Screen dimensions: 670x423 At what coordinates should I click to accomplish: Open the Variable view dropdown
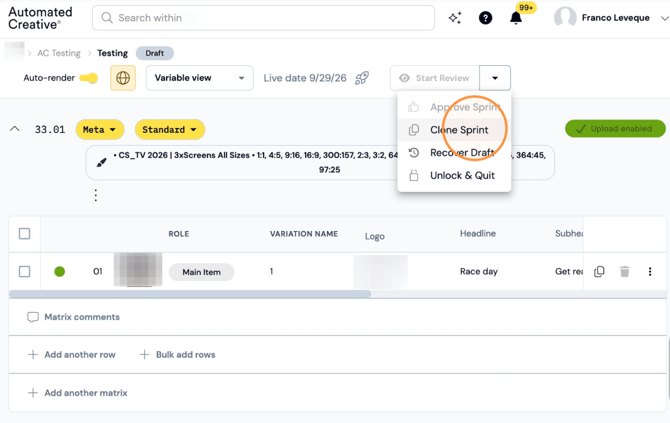coord(200,78)
